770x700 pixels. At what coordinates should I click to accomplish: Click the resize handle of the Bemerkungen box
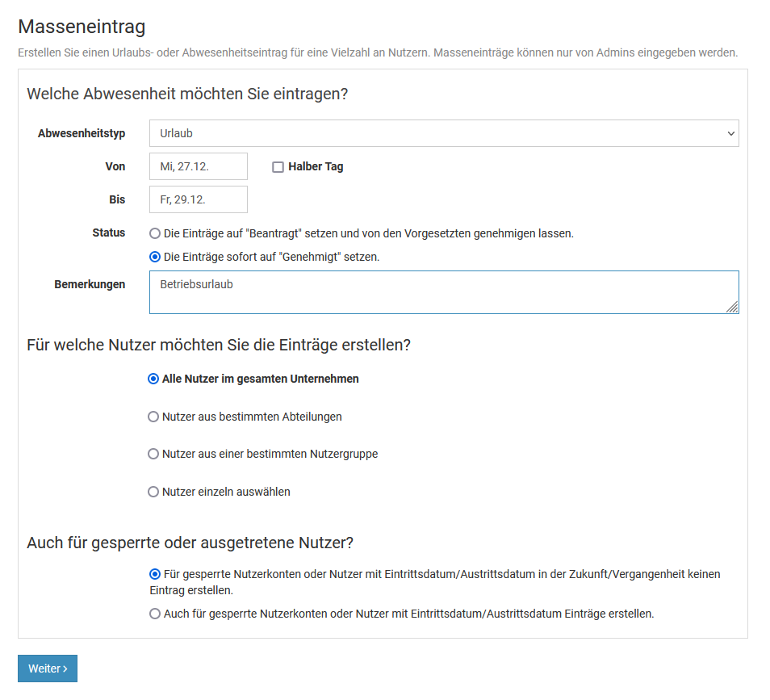732,307
